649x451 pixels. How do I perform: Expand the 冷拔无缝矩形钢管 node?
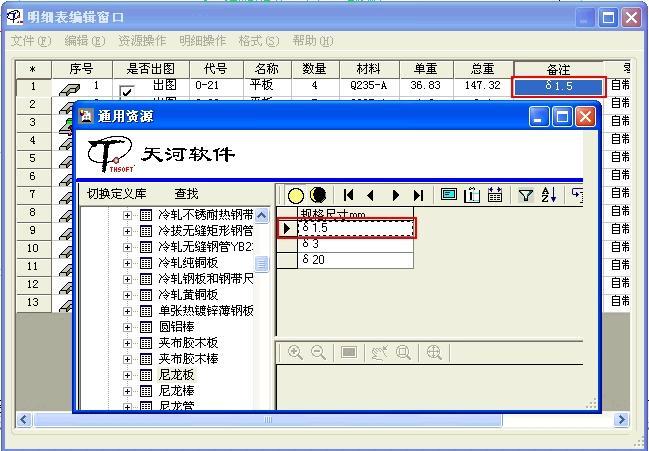(127, 231)
